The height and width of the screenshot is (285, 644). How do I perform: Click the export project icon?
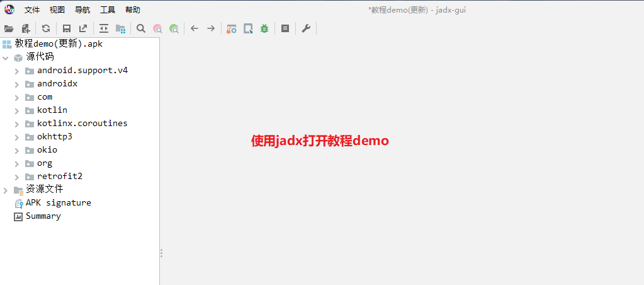(83, 28)
